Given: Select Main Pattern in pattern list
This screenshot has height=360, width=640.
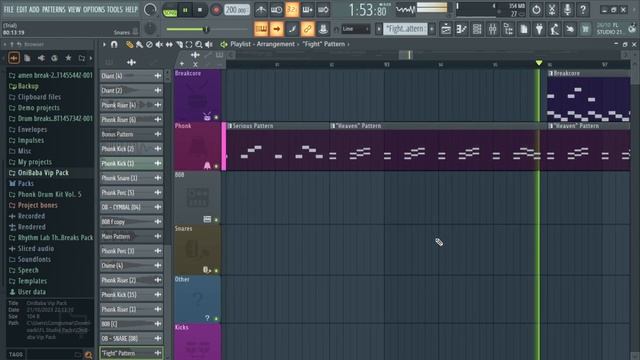Looking at the screenshot, I should (x=131, y=236).
